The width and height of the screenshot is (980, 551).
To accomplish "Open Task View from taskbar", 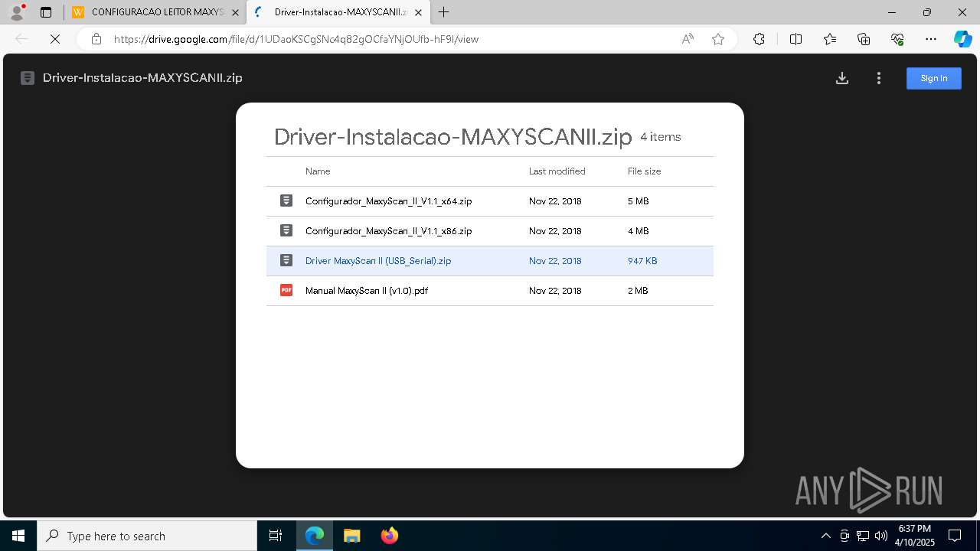I will [276, 536].
